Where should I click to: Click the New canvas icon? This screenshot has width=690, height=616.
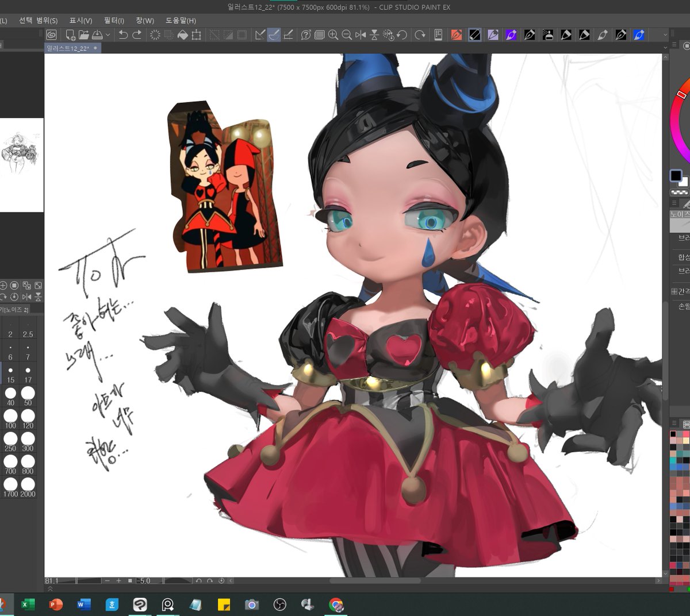pos(70,35)
